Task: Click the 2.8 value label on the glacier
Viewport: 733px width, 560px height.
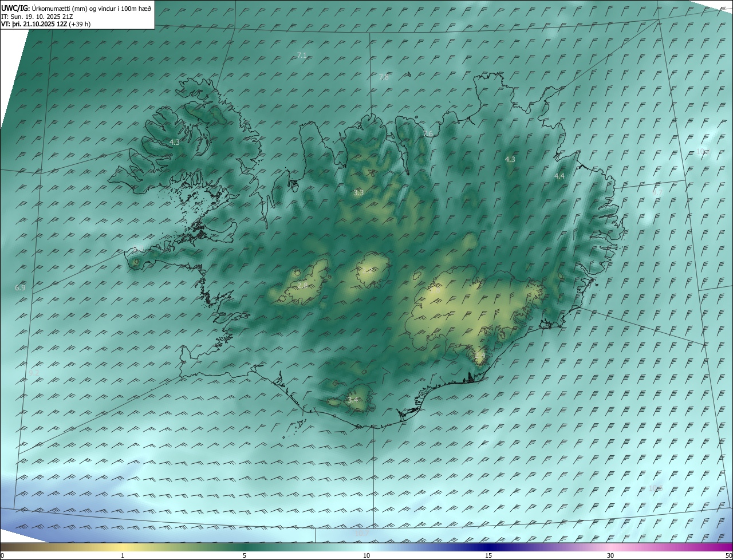Action: pos(302,285)
